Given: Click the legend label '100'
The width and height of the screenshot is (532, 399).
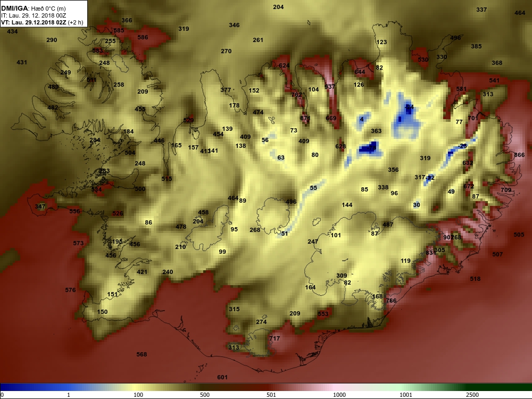Looking at the screenshot, I should [x=138, y=395].
